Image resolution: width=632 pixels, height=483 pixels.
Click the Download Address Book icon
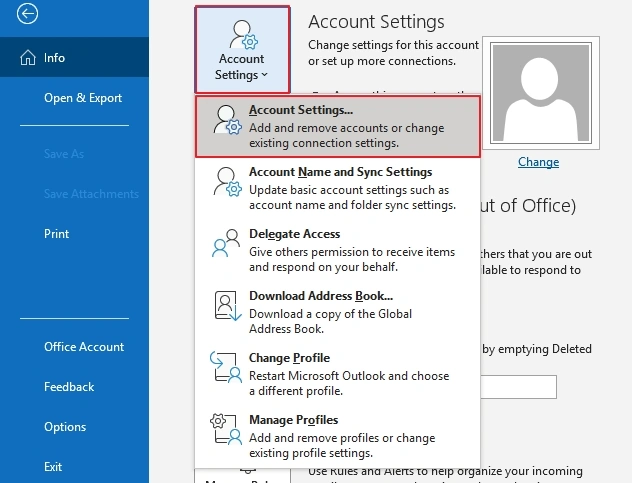pyautogui.click(x=228, y=306)
